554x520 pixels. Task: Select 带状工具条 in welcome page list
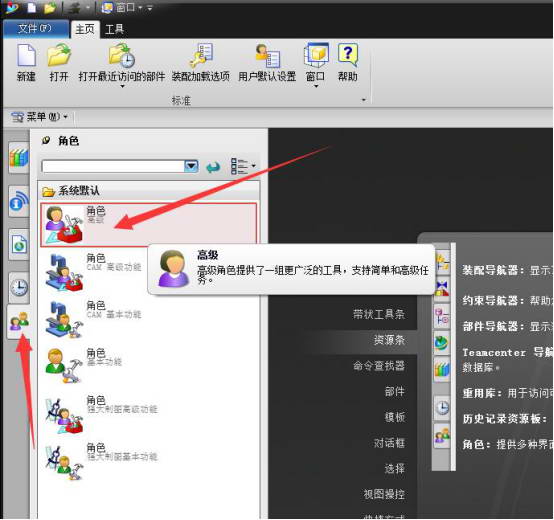pos(379,314)
